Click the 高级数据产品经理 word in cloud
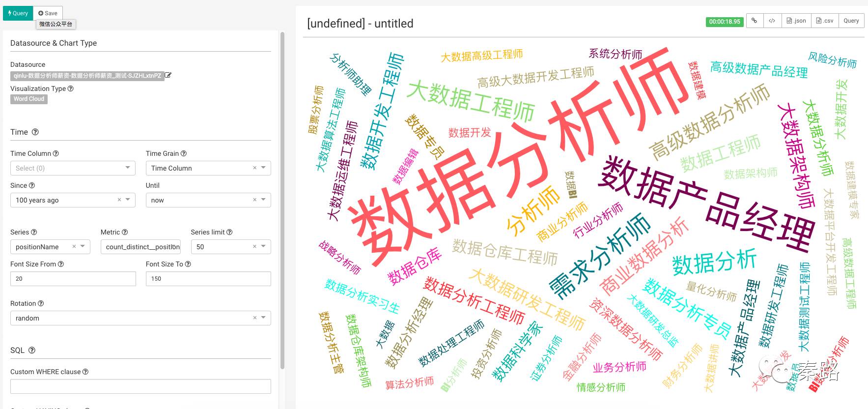This screenshot has height=409, width=868. point(759,69)
